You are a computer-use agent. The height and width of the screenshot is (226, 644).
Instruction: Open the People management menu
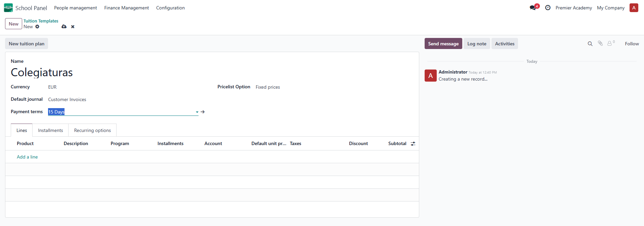click(x=75, y=8)
